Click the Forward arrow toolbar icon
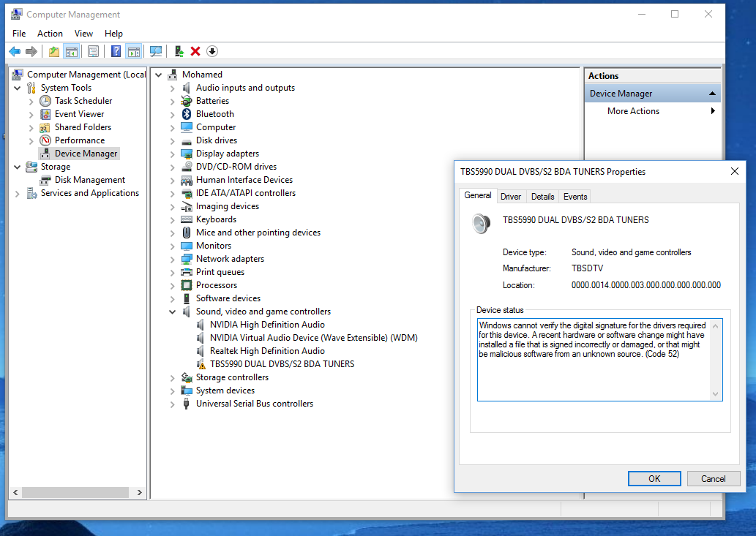The width and height of the screenshot is (756, 536). tap(31, 51)
